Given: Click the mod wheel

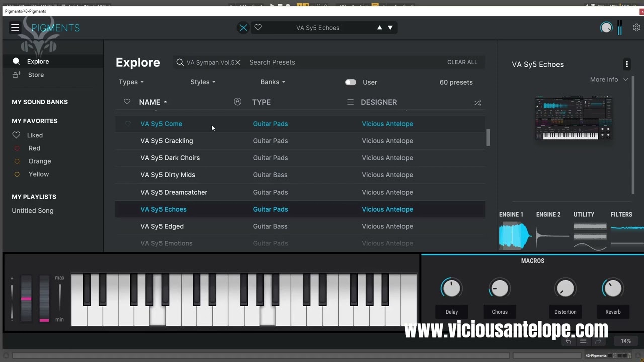Looking at the screenshot, I should pyautogui.click(x=44, y=298).
